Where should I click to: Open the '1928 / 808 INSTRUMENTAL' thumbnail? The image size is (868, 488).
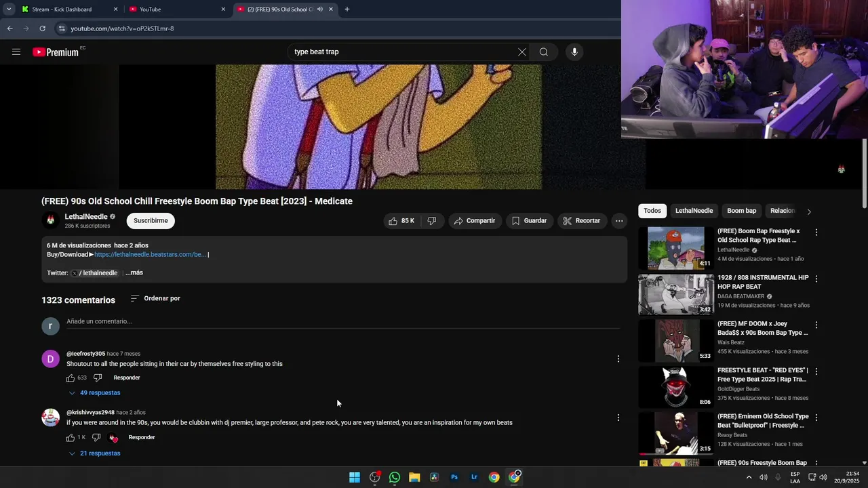tap(675, 294)
